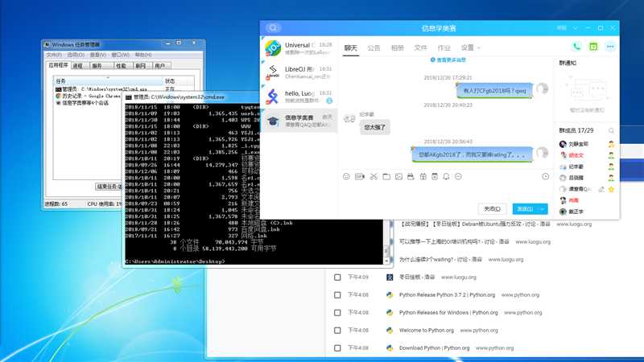Open the 进程 tab in Task Manager

[x=77, y=66]
